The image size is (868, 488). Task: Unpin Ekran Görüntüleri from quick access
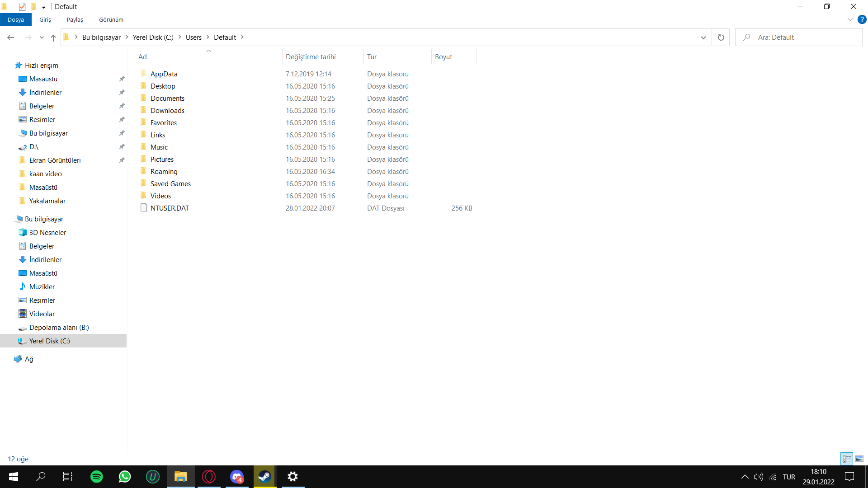pyautogui.click(x=122, y=160)
